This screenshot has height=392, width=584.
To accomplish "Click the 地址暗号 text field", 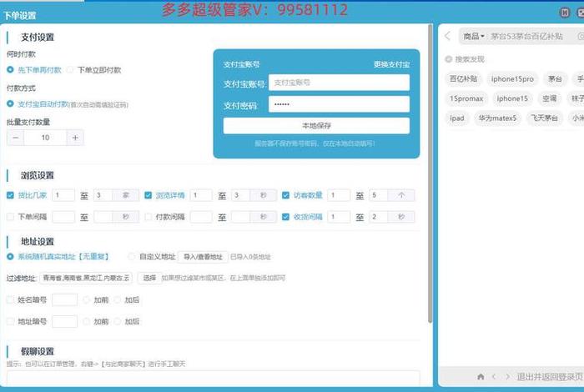I will tap(65, 321).
